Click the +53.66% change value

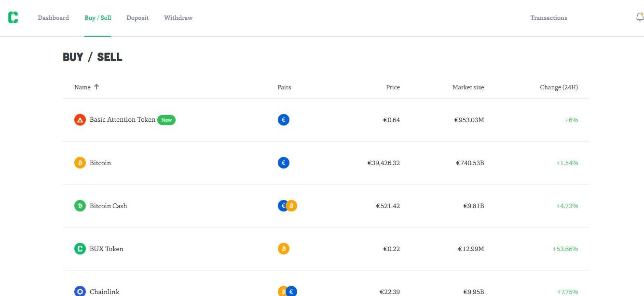pos(565,249)
